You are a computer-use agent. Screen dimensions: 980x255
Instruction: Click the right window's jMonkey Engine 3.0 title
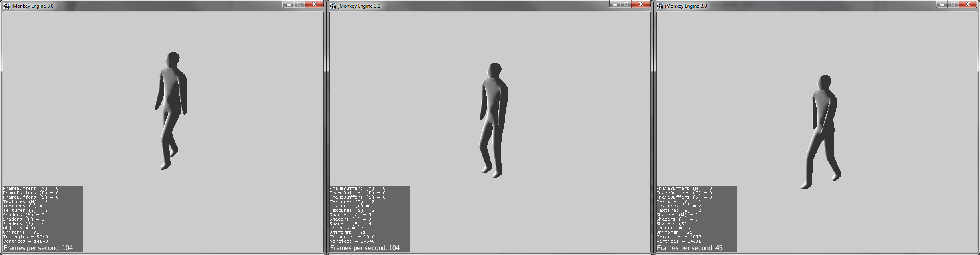(x=686, y=6)
